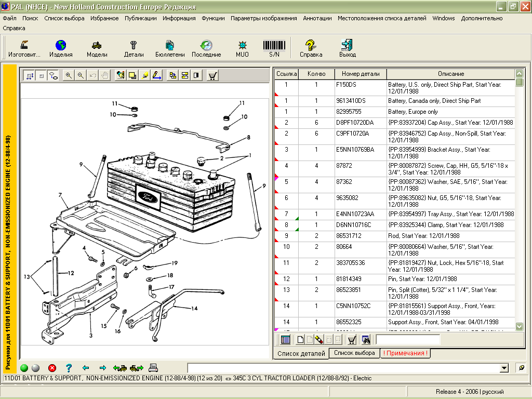Screen dimensions: 532x399
Task: Open the Избранное menu
Action: [104, 18]
